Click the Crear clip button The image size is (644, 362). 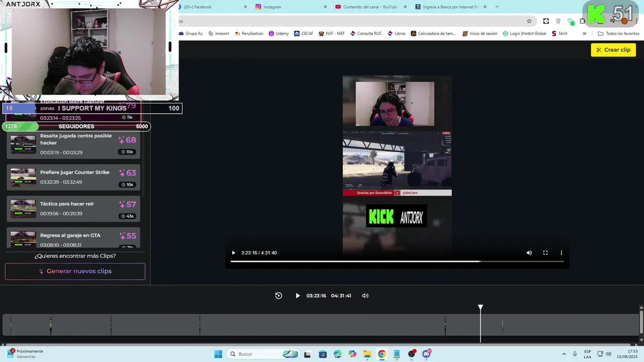pos(613,50)
